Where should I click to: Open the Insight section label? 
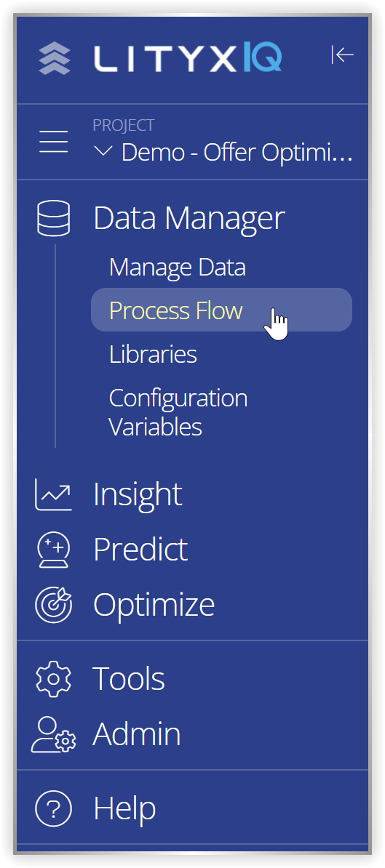[138, 494]
